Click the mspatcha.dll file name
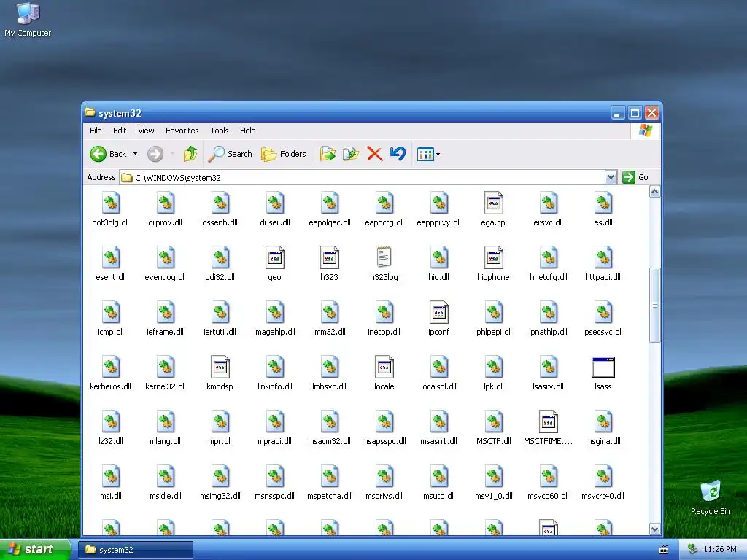 [x=330, y=496]
